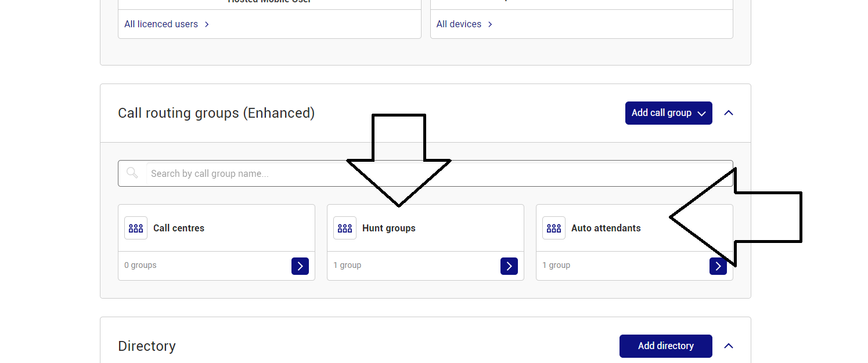Click the chevron on All licenced users link
This screenshot has width=868, height=363.
(207, 24)
